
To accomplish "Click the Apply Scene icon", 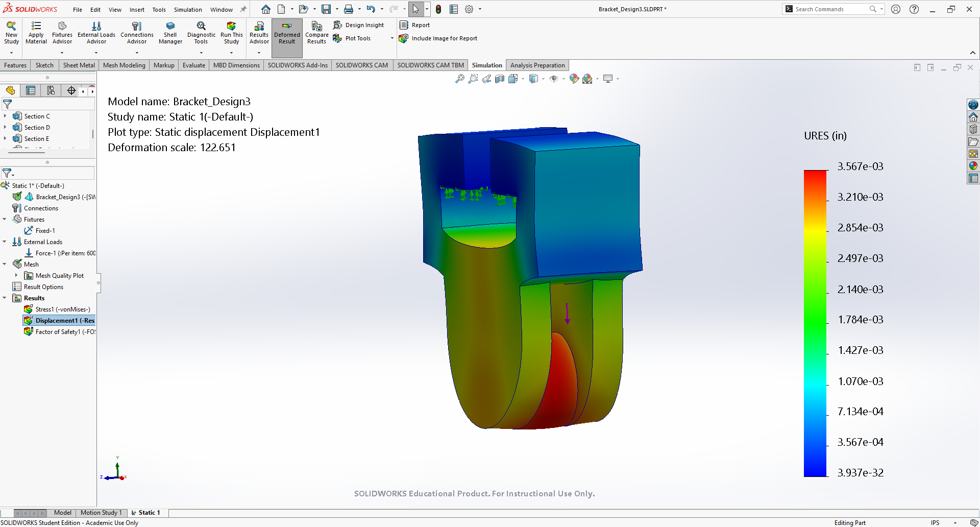I will coord(587,79).
